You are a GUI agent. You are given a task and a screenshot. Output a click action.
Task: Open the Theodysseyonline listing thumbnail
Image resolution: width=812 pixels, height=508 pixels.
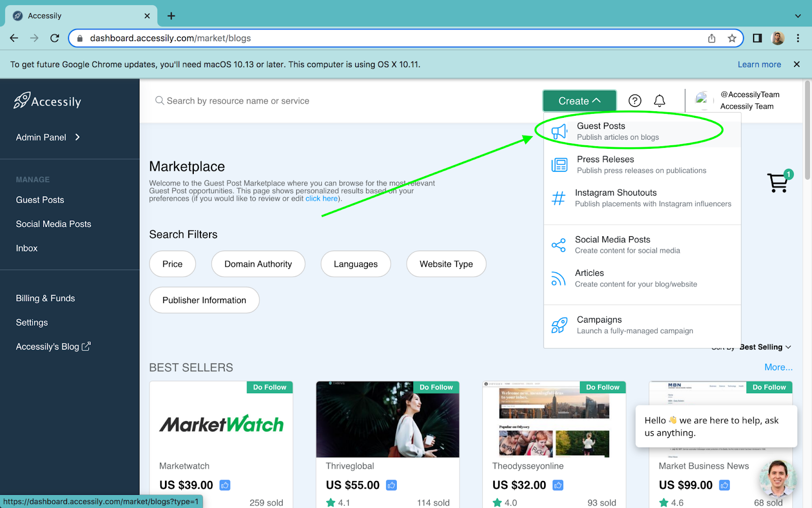[x=554, y=420]
